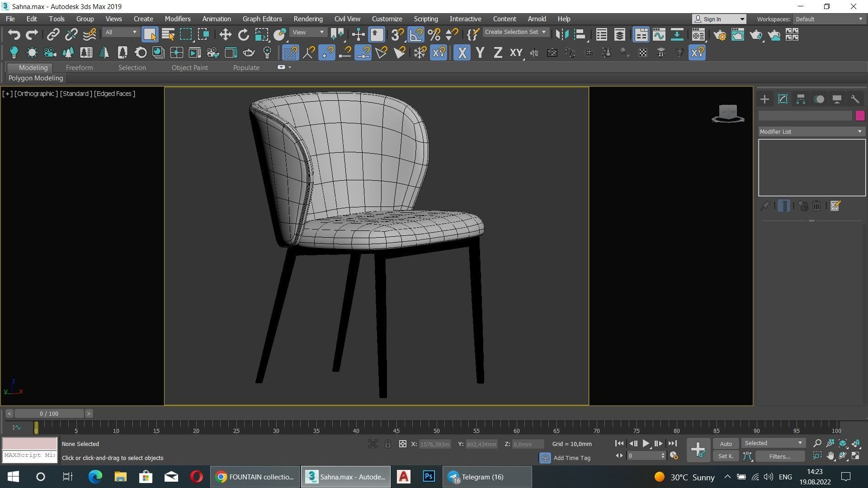Click the Play Animation button
This screenshot has width=868, height=488.
646,444
